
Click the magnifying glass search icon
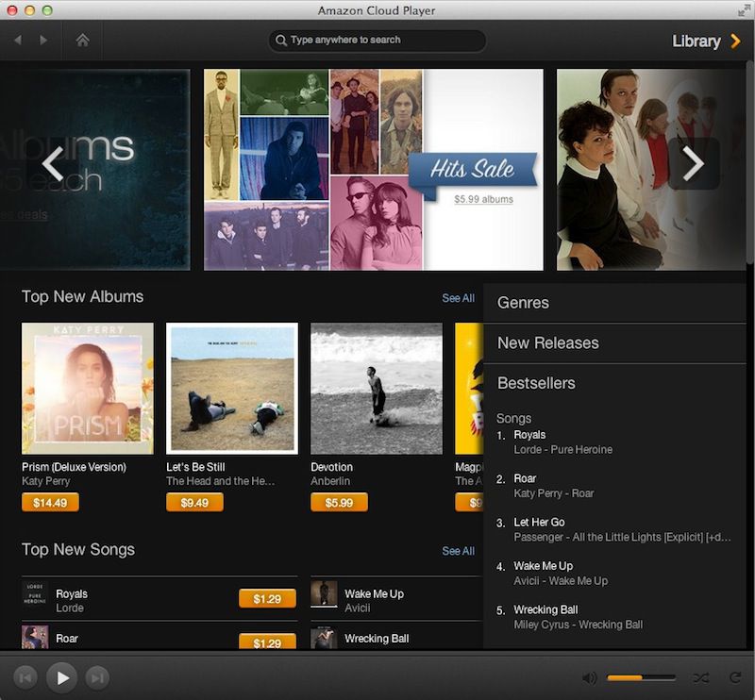[279, 40]
